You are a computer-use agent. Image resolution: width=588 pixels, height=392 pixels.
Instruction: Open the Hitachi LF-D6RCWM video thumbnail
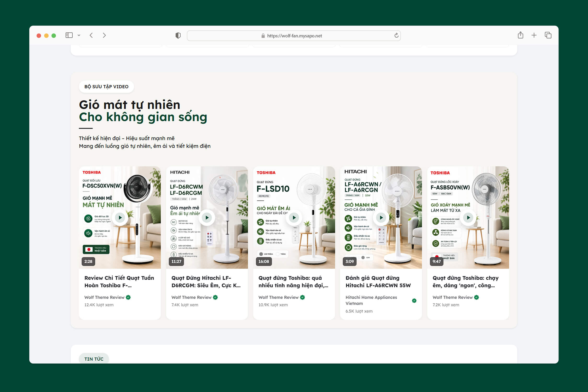tap(207, 217)
